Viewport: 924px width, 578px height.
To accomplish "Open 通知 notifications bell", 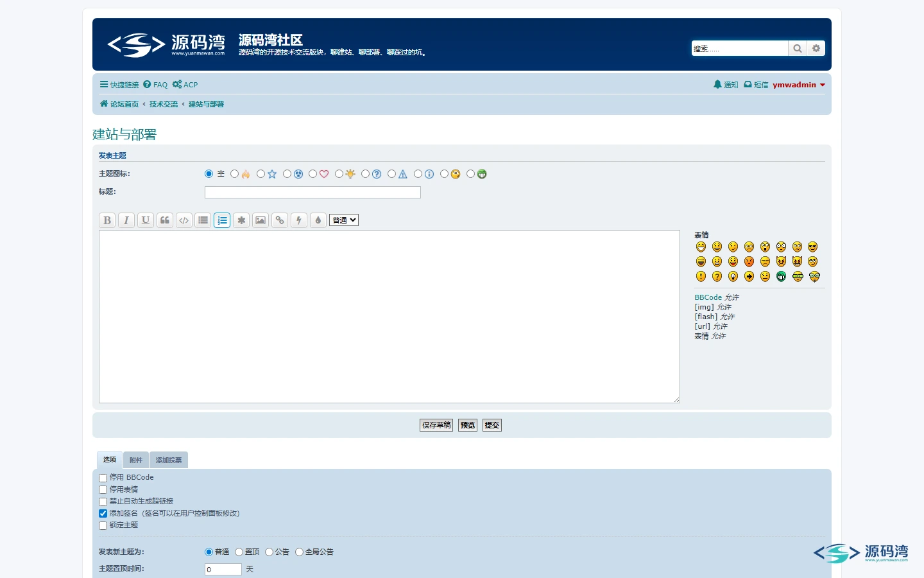I will pos(726,85).
